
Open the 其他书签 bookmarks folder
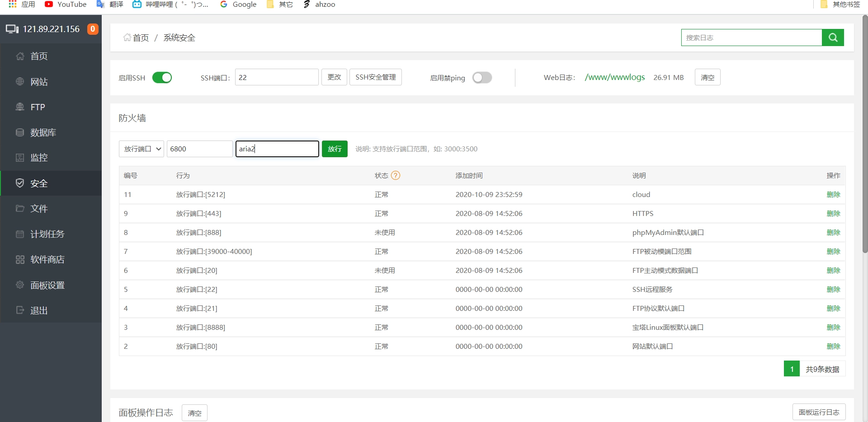pos(840,5)
